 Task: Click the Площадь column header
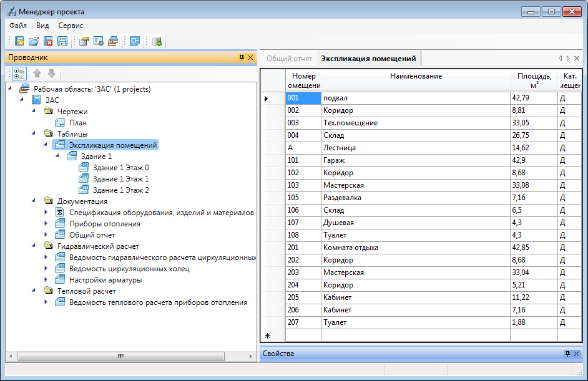click(534, 80)
